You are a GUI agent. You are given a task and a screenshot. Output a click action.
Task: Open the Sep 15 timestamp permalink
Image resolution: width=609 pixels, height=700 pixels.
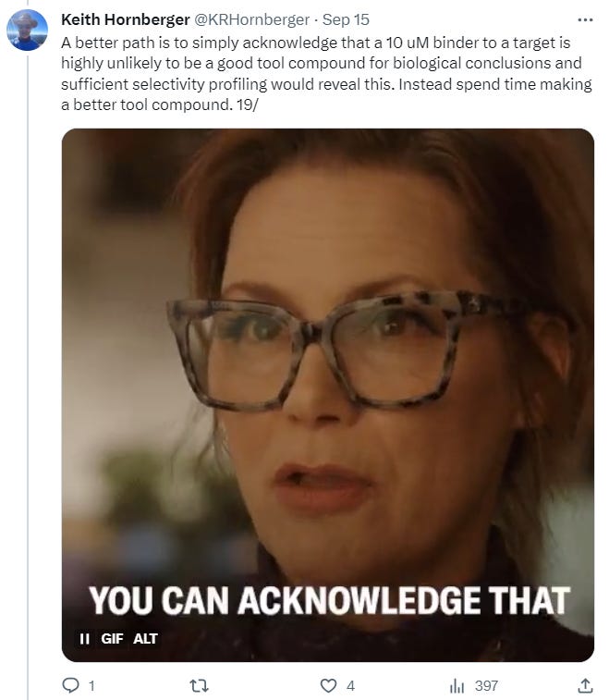pyautogui.click(x=346, y=19)
